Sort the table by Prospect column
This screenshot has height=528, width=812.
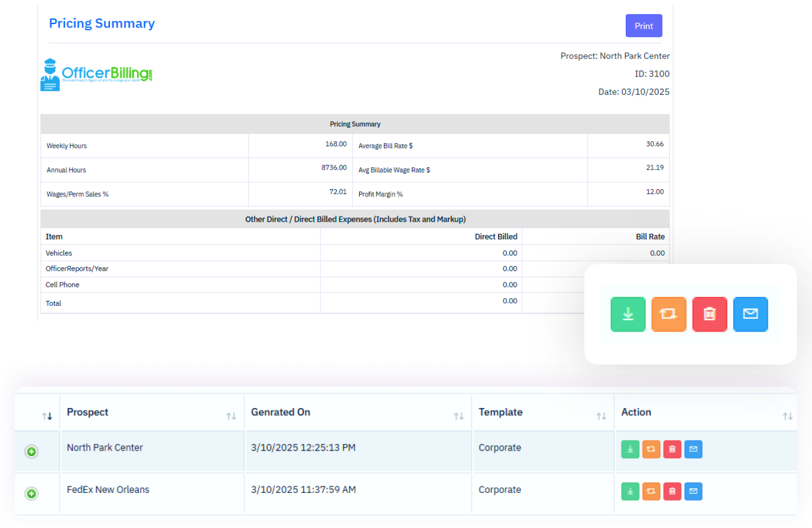[231, 416]
